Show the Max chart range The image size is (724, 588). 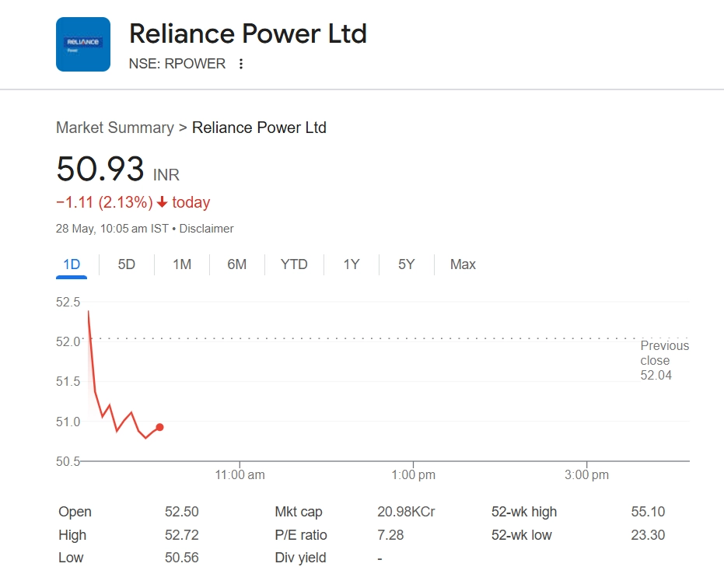pos(463,264)
